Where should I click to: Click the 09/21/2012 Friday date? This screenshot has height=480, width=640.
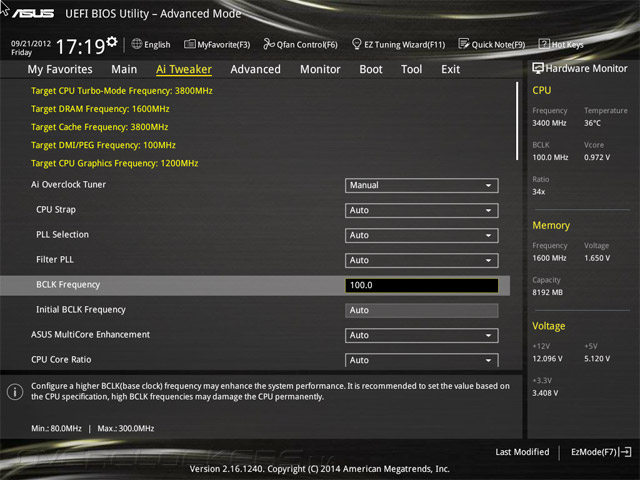(x=31, y=47)
